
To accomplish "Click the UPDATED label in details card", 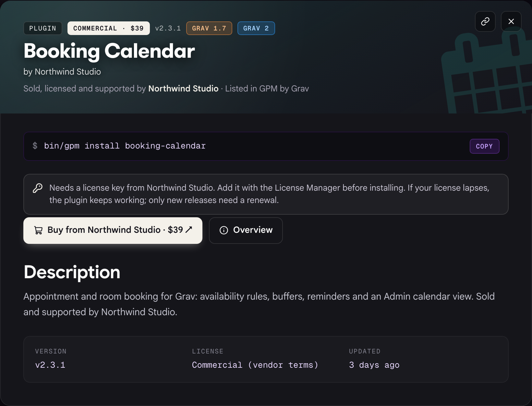I will (x=365, y=351).
